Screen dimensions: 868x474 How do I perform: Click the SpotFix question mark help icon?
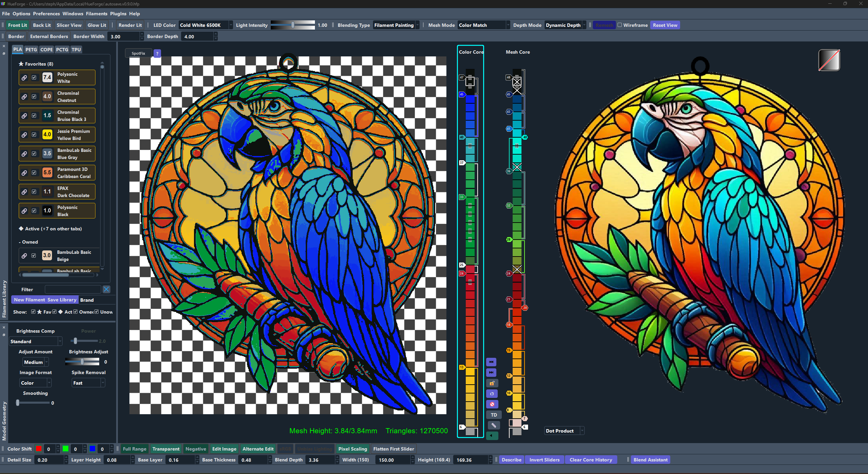[x=157, y=53]
